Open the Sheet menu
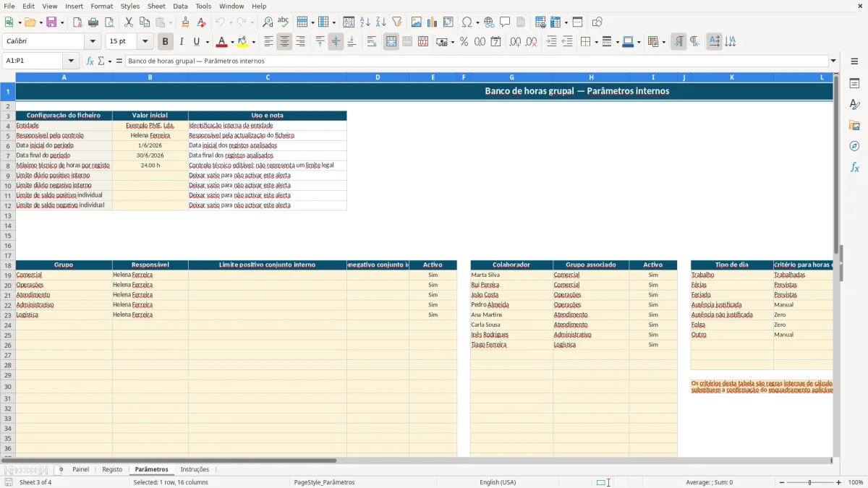 pos(156,6)
